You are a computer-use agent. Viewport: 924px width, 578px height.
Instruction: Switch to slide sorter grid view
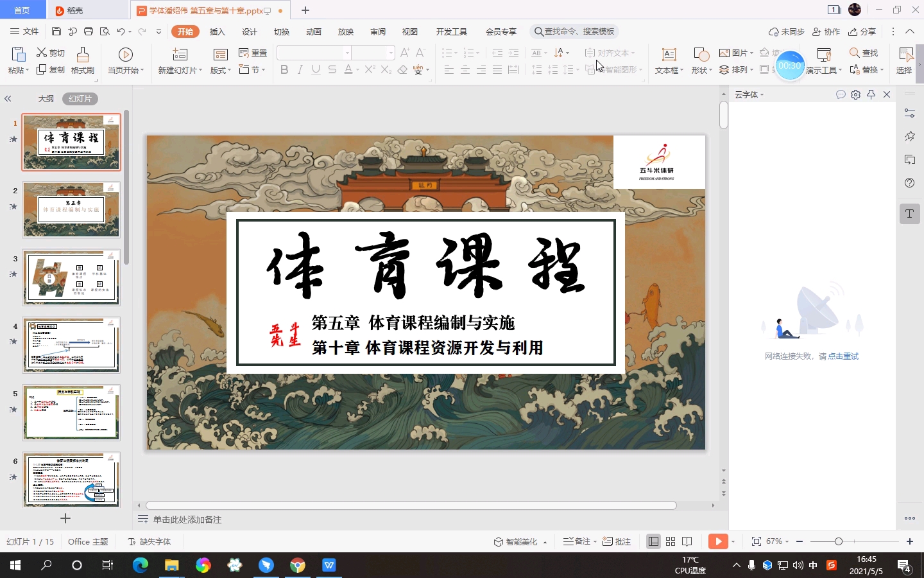(x=671, y=541)
